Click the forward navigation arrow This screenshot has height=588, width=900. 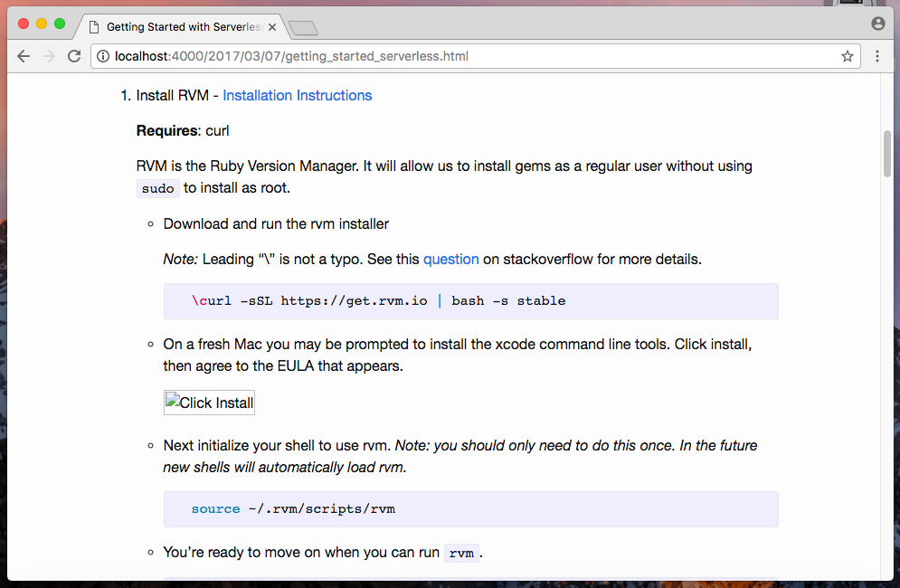tap(49, 56)
